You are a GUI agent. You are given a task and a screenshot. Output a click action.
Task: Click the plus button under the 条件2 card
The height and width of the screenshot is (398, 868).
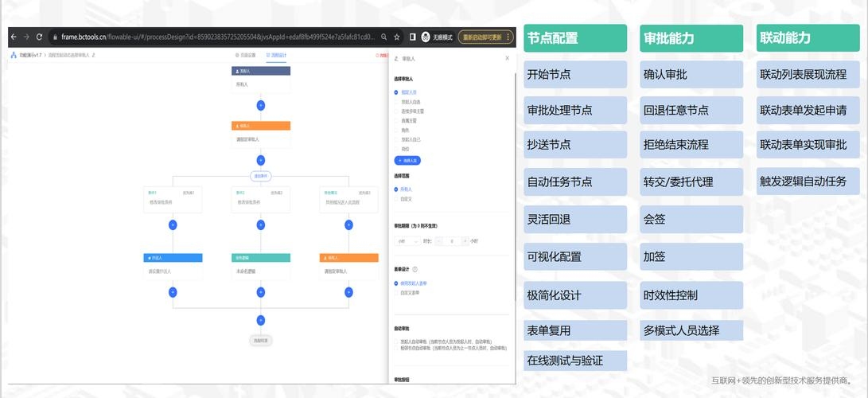(x=261, y=224)
